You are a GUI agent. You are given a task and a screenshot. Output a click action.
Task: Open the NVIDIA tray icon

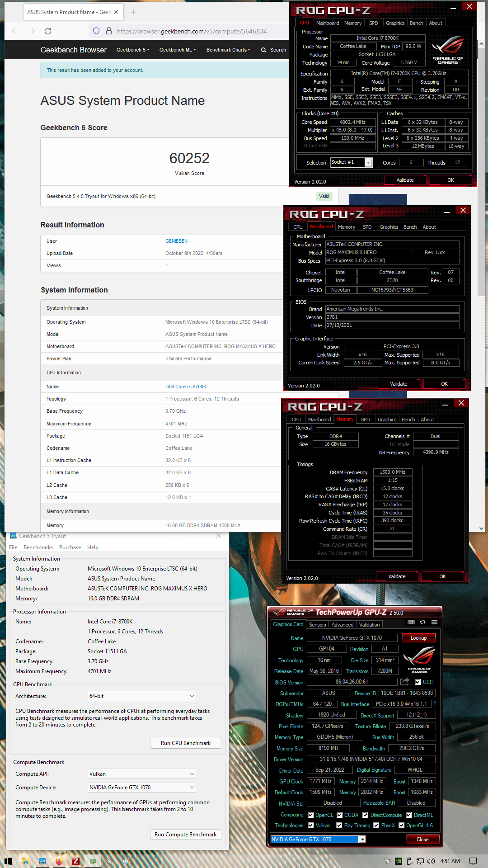(x=399, y=861)
